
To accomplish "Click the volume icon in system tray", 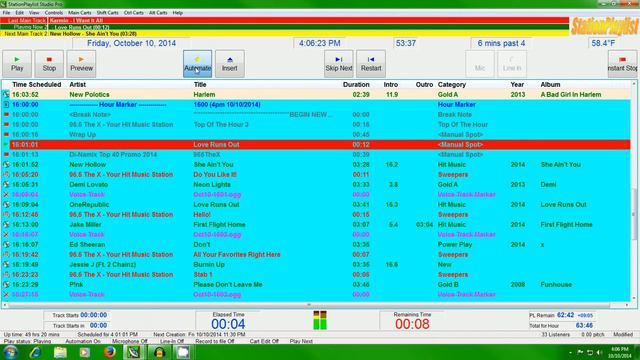I will click(x=599, y=352).
